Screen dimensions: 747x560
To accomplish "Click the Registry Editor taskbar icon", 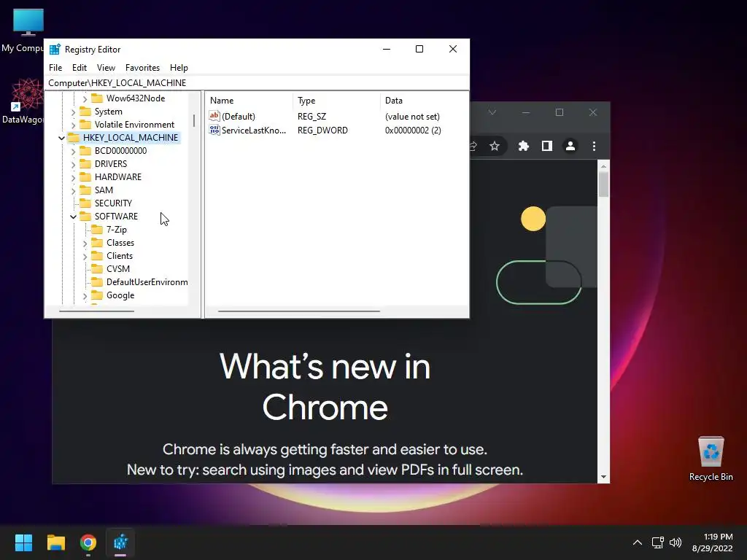I will tap(120, 542).
